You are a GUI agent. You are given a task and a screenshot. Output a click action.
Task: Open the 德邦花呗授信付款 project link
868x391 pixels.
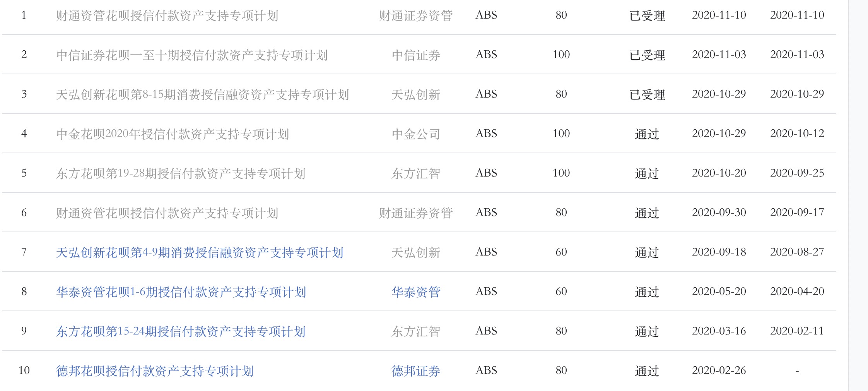[x=155, y=371]
